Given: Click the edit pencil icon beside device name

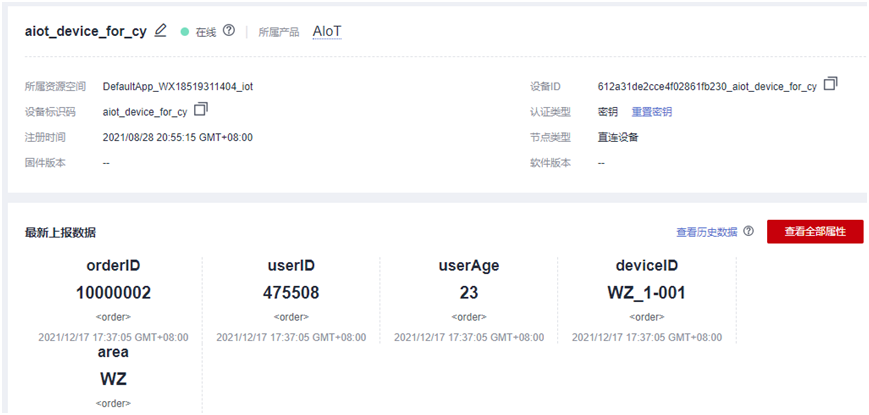Looking at the screenshot, I should tap(161, 31).
